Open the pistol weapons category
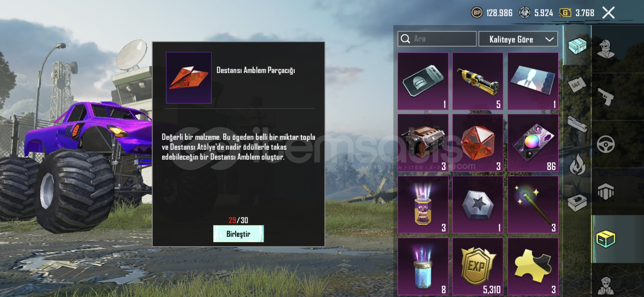 coord(605,97)
